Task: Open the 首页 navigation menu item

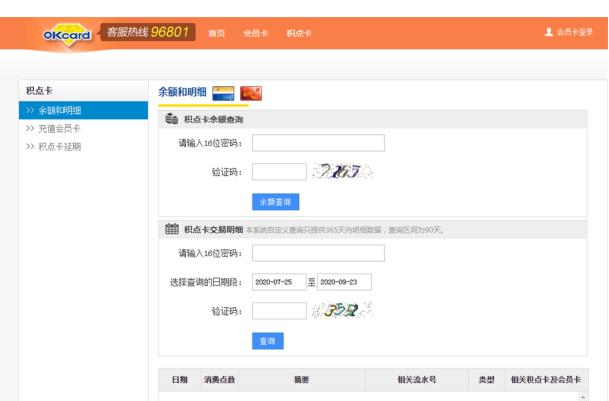Action: point(217,33)
